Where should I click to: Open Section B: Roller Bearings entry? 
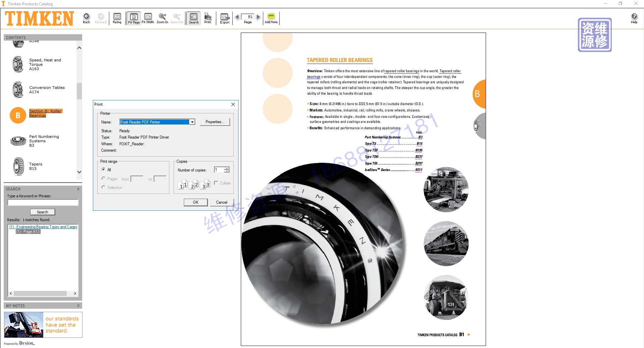pos(45,113)
